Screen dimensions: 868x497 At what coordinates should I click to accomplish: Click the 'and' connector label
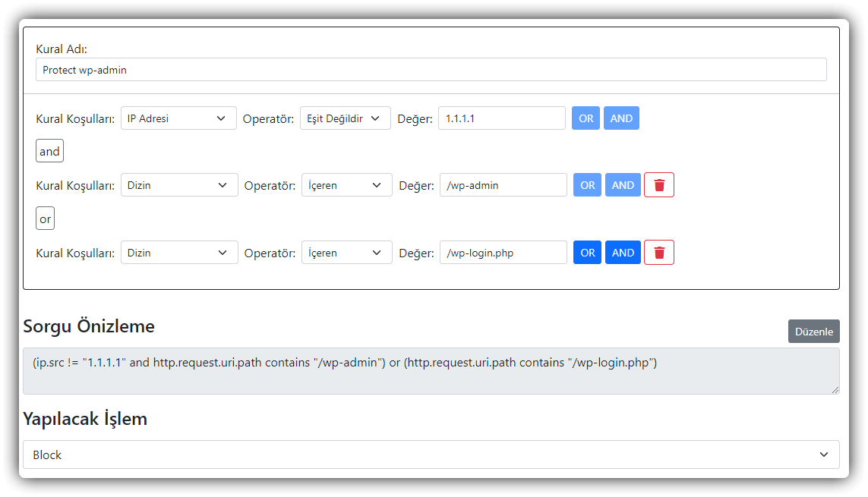tap(50, 151)
